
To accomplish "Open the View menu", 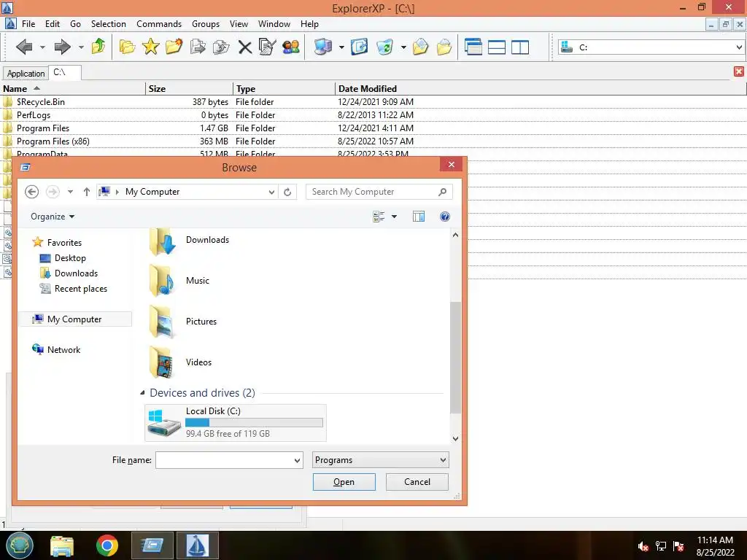I will point(239,24).
